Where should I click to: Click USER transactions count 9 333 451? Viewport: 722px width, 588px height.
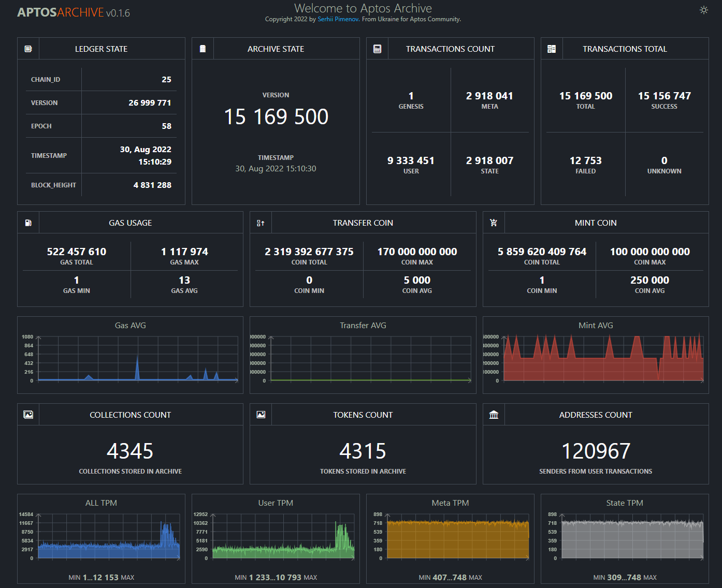411,160
